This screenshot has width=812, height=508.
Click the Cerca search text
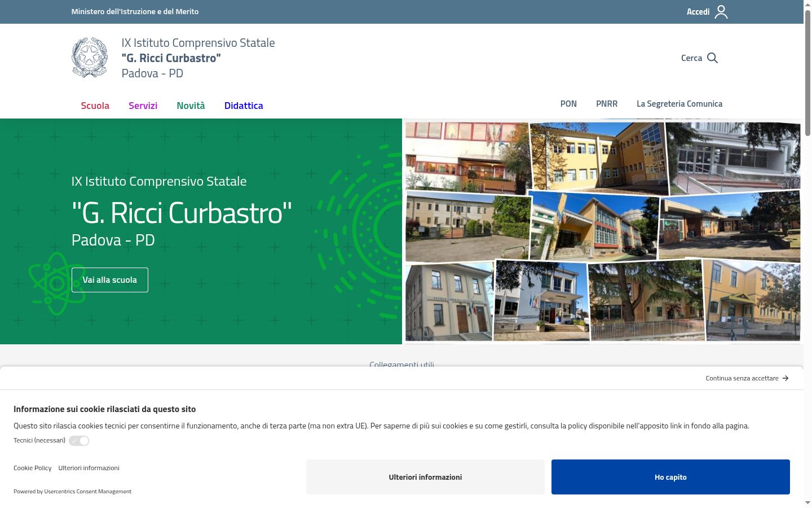pyautogui.click(x=691, y=58)
